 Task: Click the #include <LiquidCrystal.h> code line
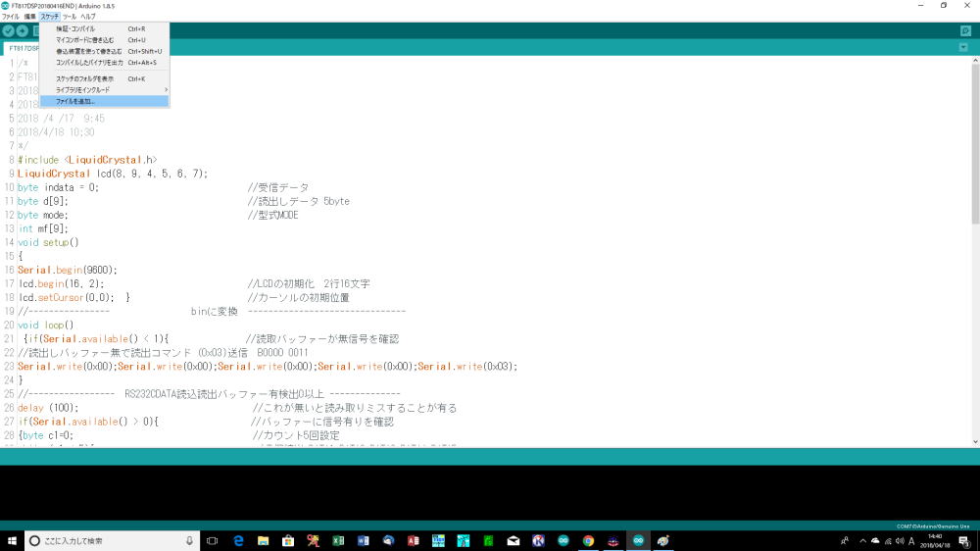click(87, 160)
